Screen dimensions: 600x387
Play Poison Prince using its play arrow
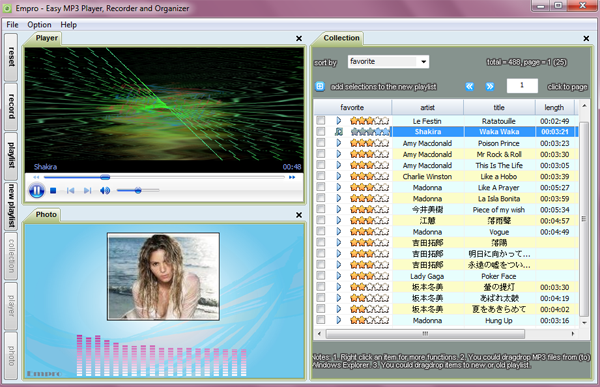pyautogui.click(x=339, y=143)
